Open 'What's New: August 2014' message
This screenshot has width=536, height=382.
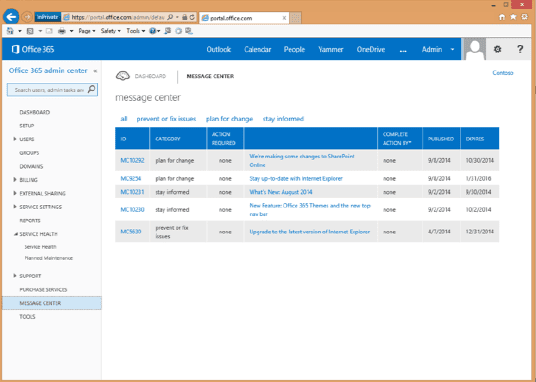281,192
